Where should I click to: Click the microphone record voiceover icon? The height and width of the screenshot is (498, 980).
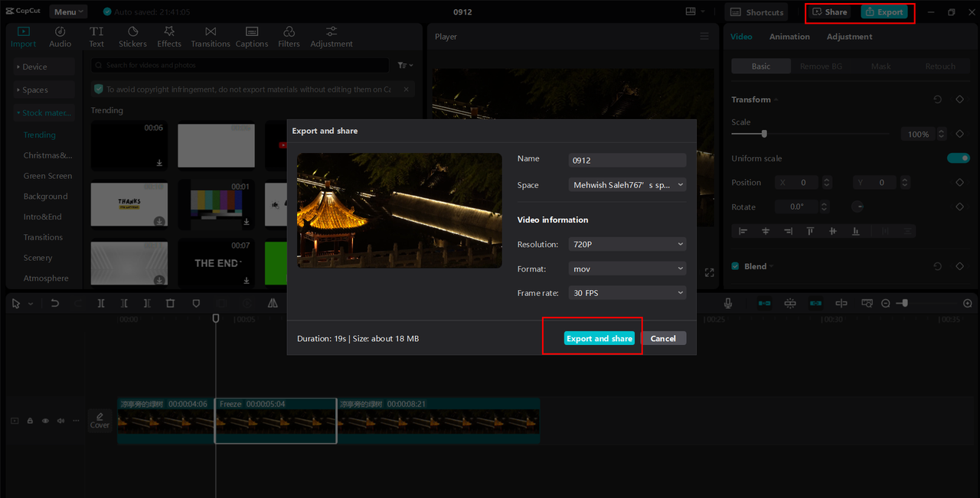pyautogui.click(x=729, y=304)
